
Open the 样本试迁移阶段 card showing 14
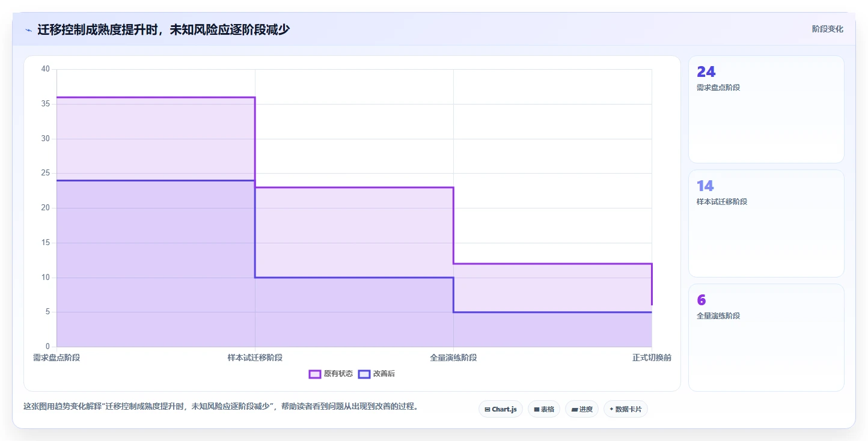(x=766, y=224)
